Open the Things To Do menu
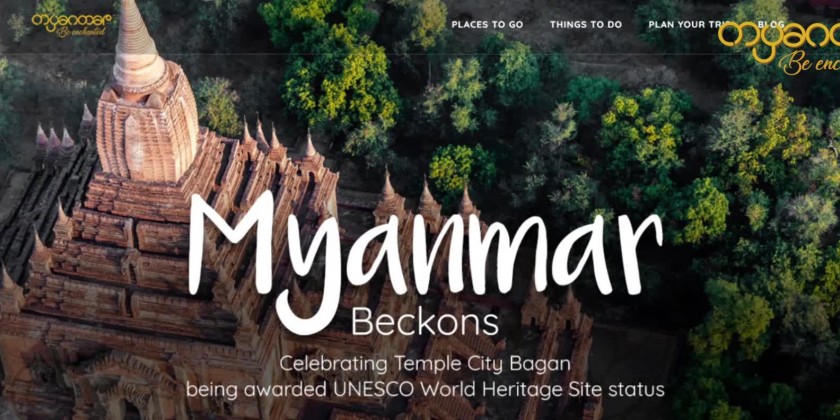The width and height of the screenshot is (840, 420). tap(586, 25)
